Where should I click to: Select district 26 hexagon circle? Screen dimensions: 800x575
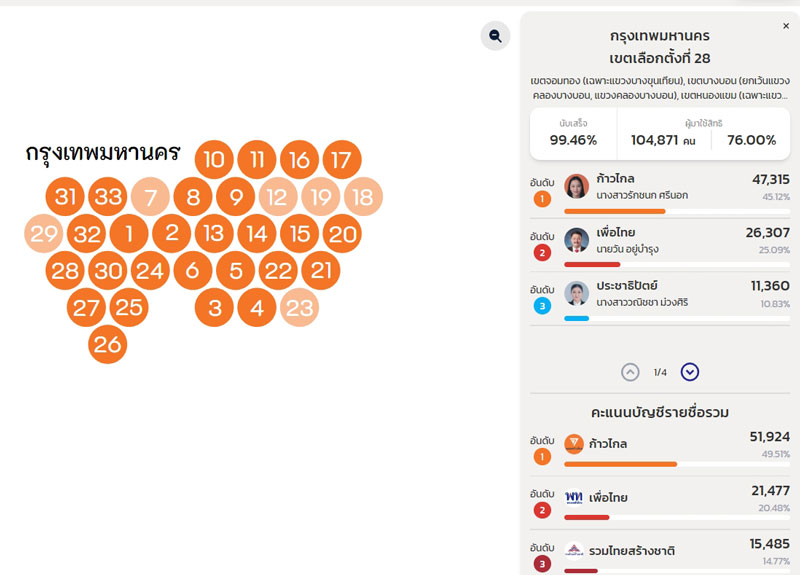[x=107, y=345]
